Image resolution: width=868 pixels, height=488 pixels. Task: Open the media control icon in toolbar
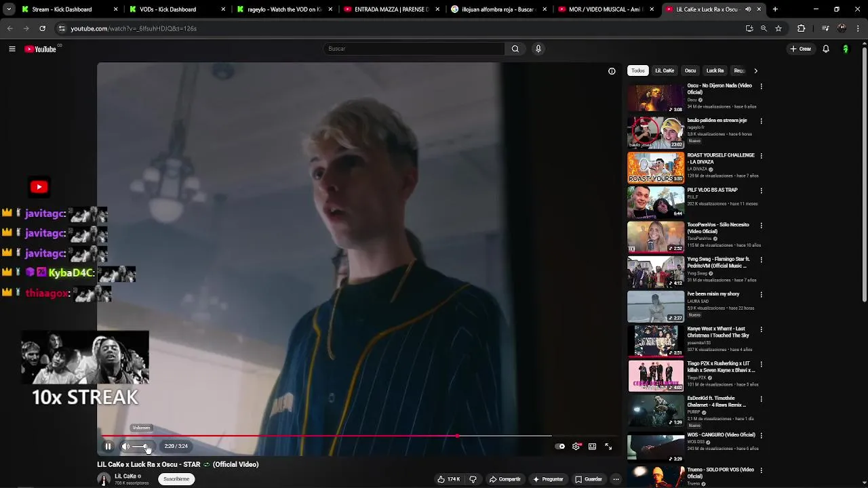[825, 28]
